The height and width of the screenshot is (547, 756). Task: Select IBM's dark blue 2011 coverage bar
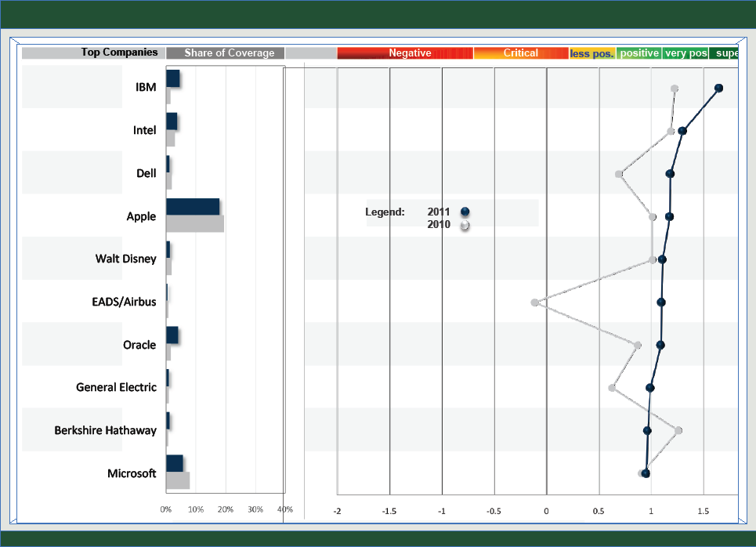coord(173,78)
